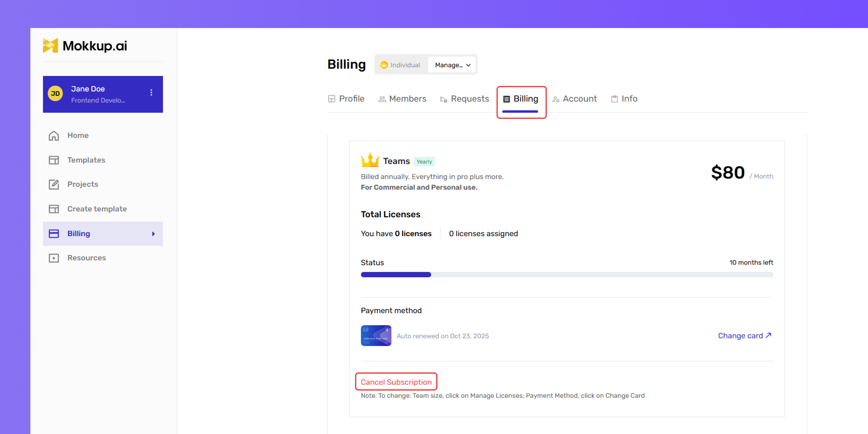Click the Yearly badge next to Teams

click(424, 162)
